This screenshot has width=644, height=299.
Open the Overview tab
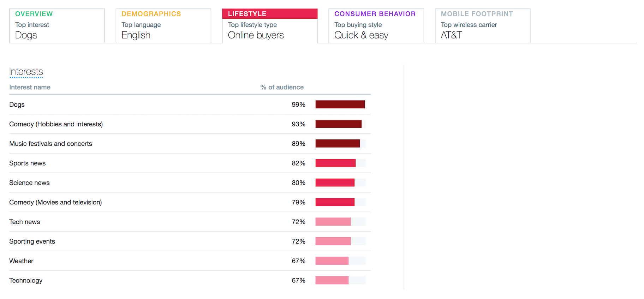[x=57, y=26]
